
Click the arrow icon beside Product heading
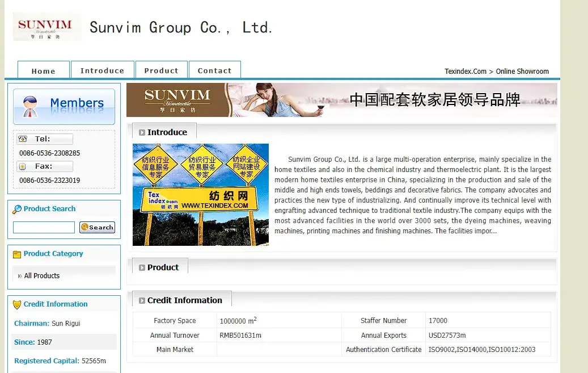click(x=142, y=268)
